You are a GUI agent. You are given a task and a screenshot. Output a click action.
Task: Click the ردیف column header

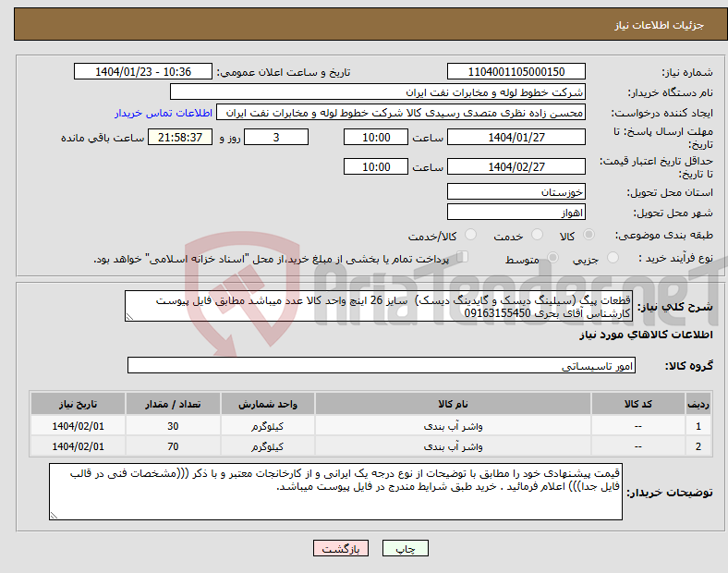point(698,404)
